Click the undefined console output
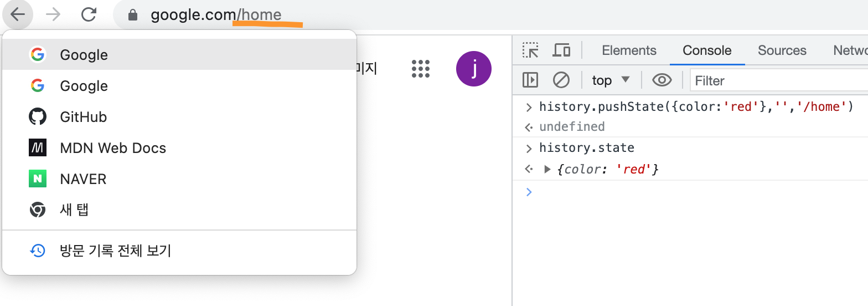This screenshot has width=868, height=306. 572,127
